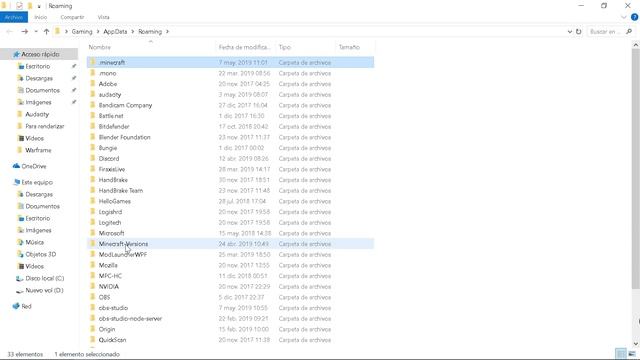
Task: Open Audacity folder in quick access
Action: point(37,114)
